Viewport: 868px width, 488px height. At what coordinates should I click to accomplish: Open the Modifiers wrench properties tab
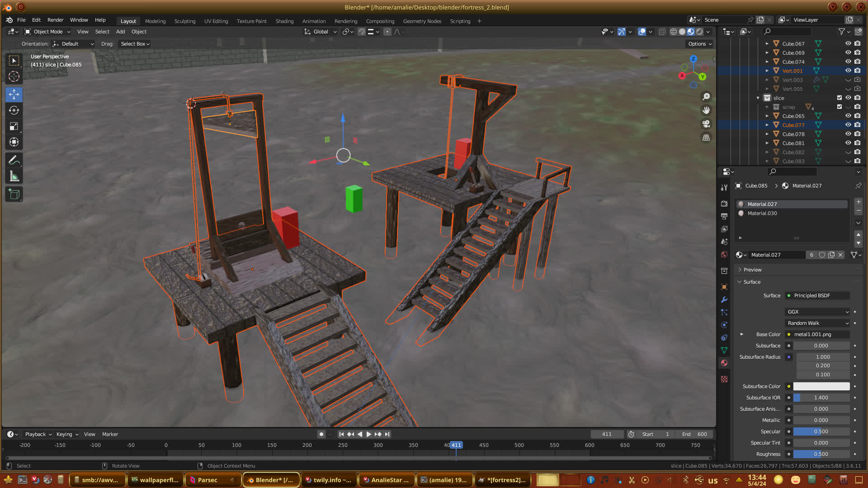724,300
